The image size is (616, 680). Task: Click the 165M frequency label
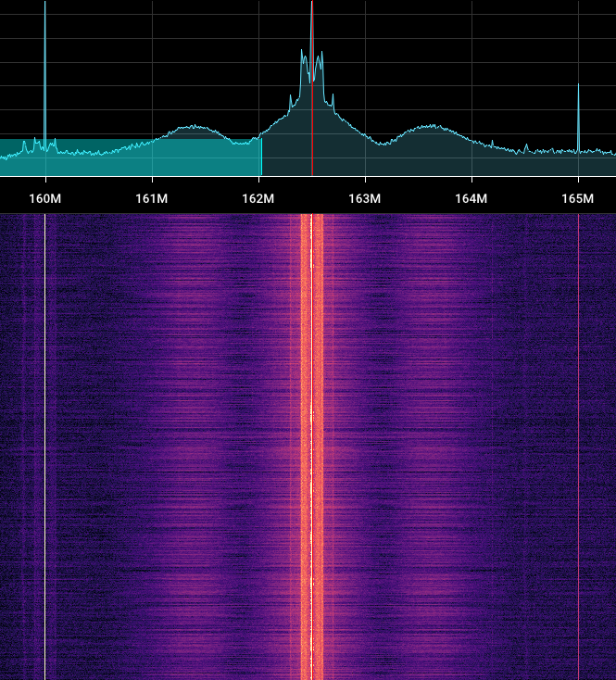[x=578, y=198]
